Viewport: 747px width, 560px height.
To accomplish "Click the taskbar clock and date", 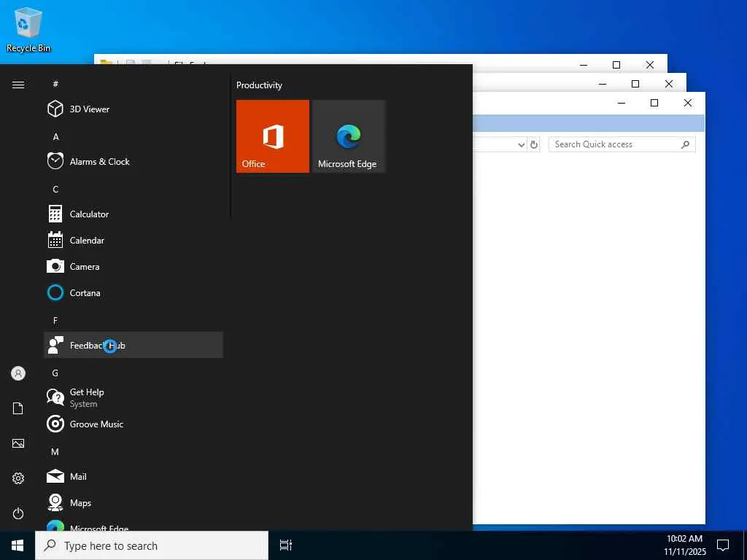I will point(684,545).
